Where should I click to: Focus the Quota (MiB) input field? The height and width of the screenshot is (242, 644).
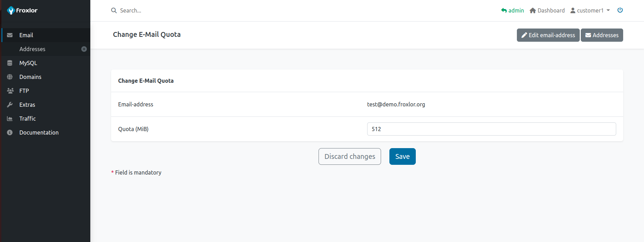coord(491,129)
